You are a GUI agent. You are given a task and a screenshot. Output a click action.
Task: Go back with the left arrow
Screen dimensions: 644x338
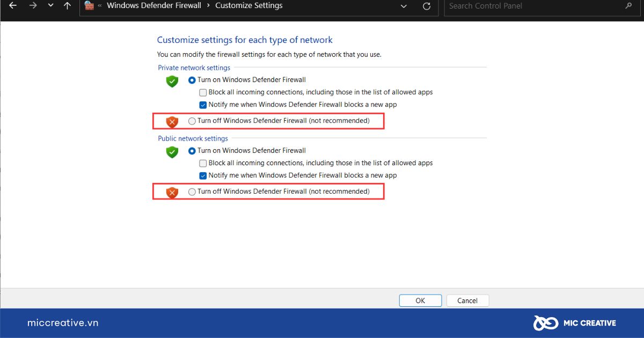coord(13,6)
